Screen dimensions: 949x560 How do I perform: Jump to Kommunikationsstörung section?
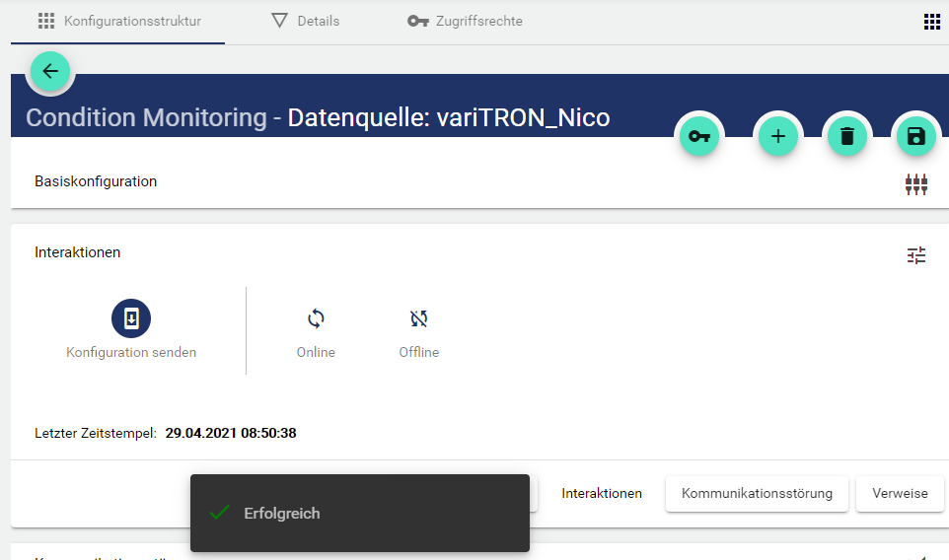[x=757, y=493]
